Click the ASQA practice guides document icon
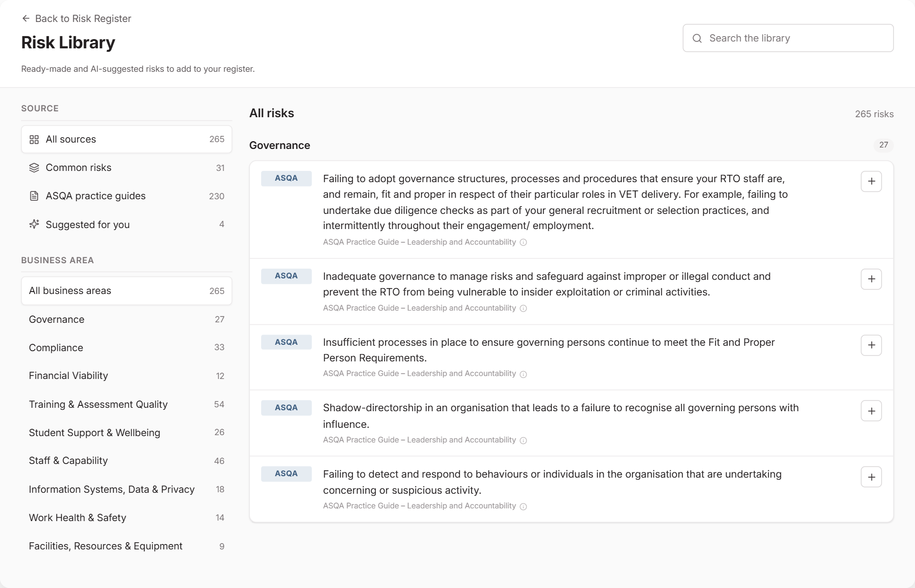The width and height of the screenshot is (915, 588). pyautogui.click(x=34, y=196)
